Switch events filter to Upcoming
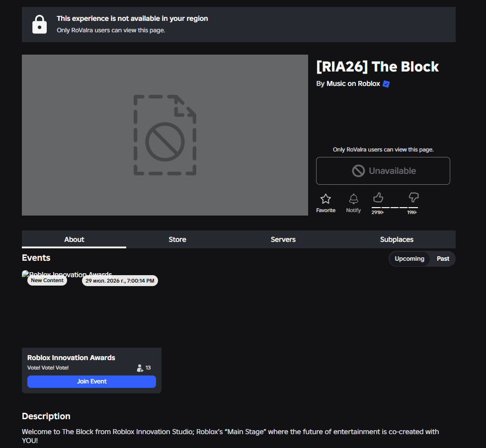The image size is (486, 448). 409,259
